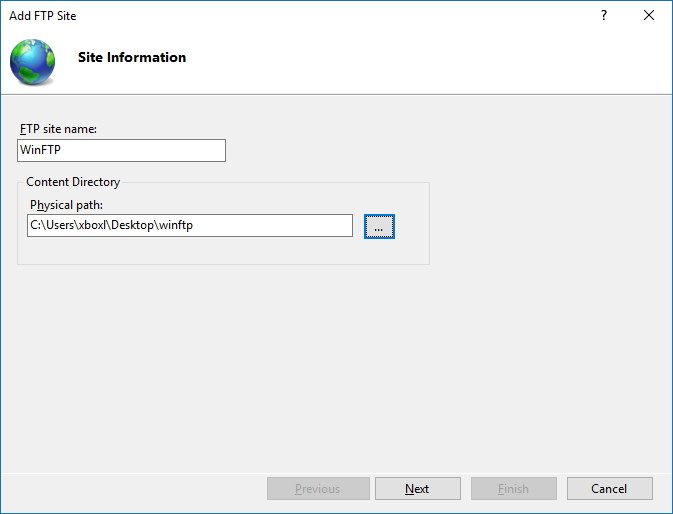Focus the Physical path text box
The height and width of the screenshot is (514, 673).
[x=189, y=226]
